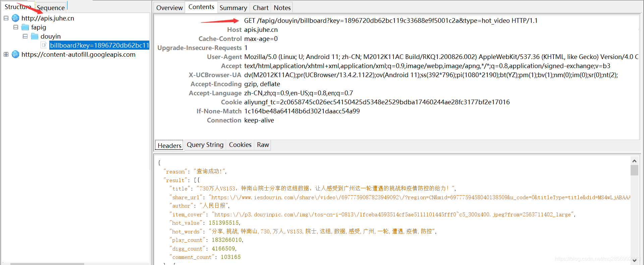The height and width of the screenshot is (265, 644).
Task: Click the If-None-Match value 1c164be48a
Action: pos(302,111)
